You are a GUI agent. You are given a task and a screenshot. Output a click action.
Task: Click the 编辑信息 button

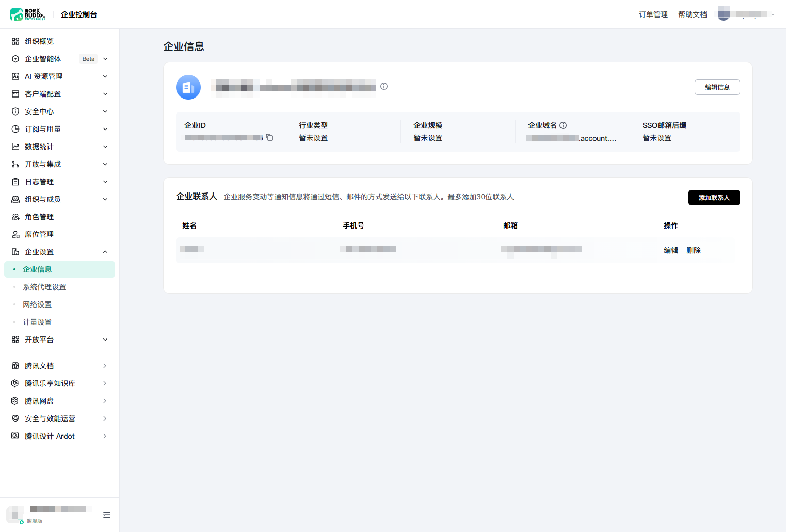point(717,87)
